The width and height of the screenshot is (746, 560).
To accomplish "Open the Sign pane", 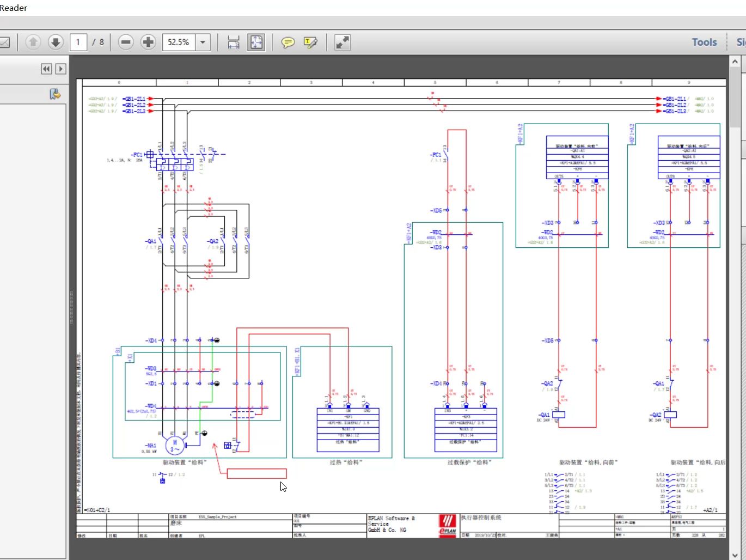I will click(x=741, y=42).
